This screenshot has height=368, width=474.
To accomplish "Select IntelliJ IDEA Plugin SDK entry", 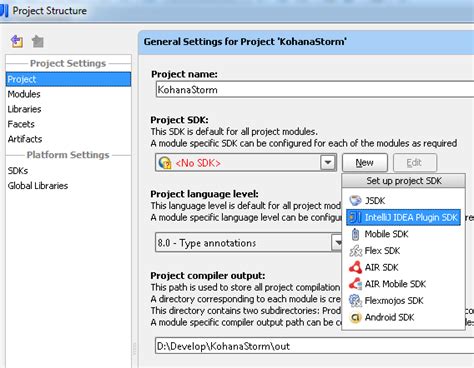I will click(403, 217).
